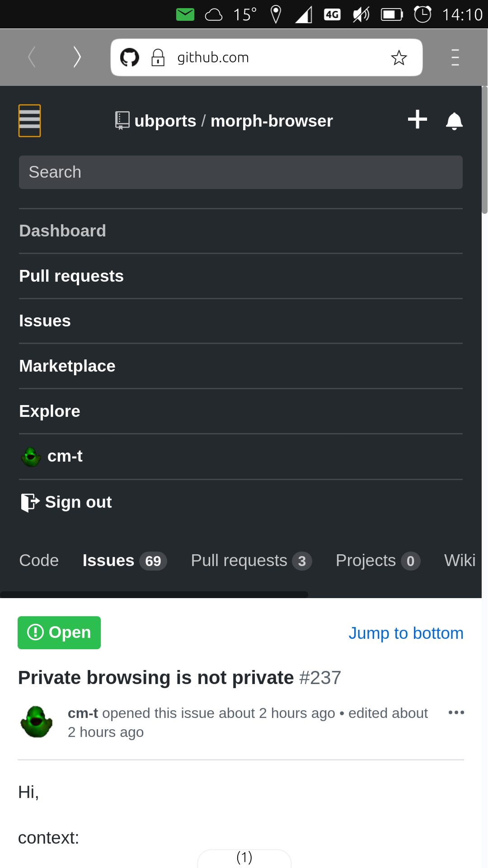Open the GitHub notifications bell

click(454, 120)
